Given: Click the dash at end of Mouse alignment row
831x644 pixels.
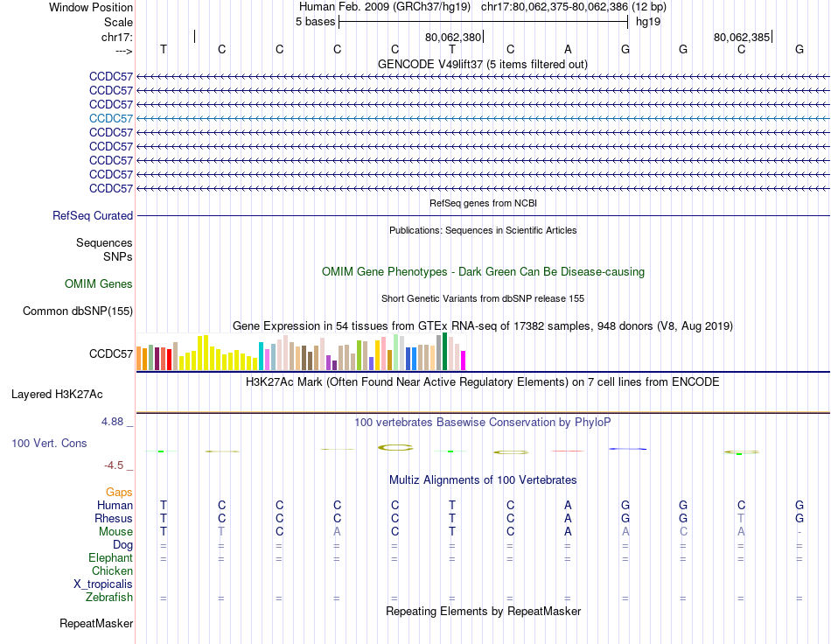Looking at the screenshot, I should (x=800, y=532).
